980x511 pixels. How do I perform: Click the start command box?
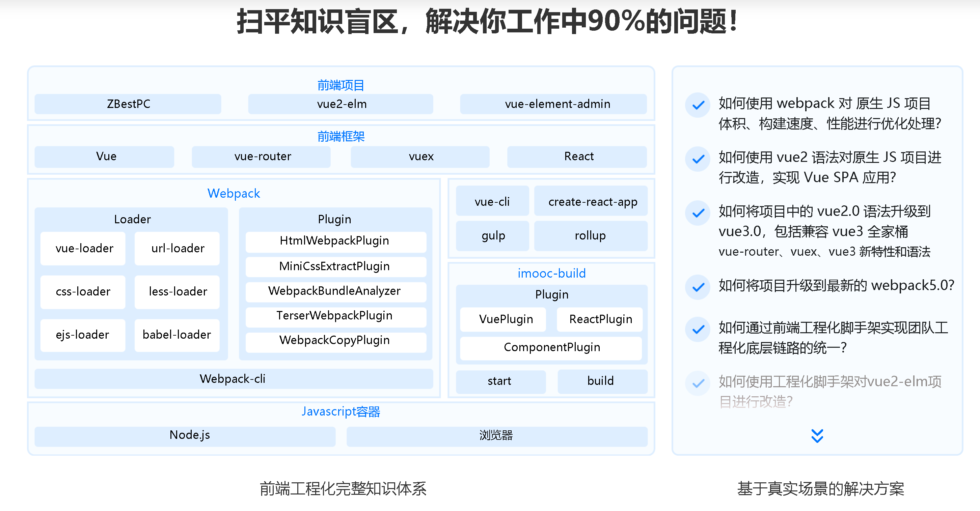coord(501,381)
